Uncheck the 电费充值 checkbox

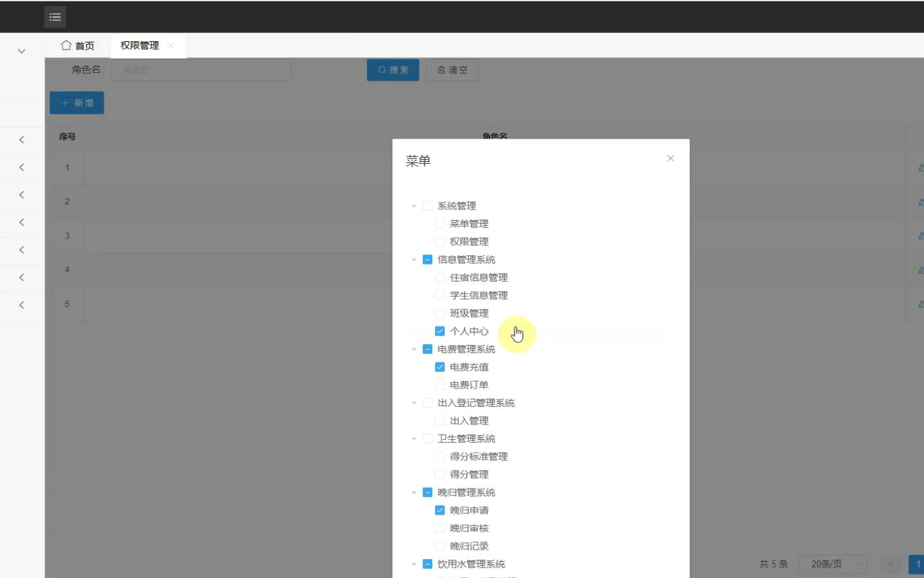tap(440, 367)
